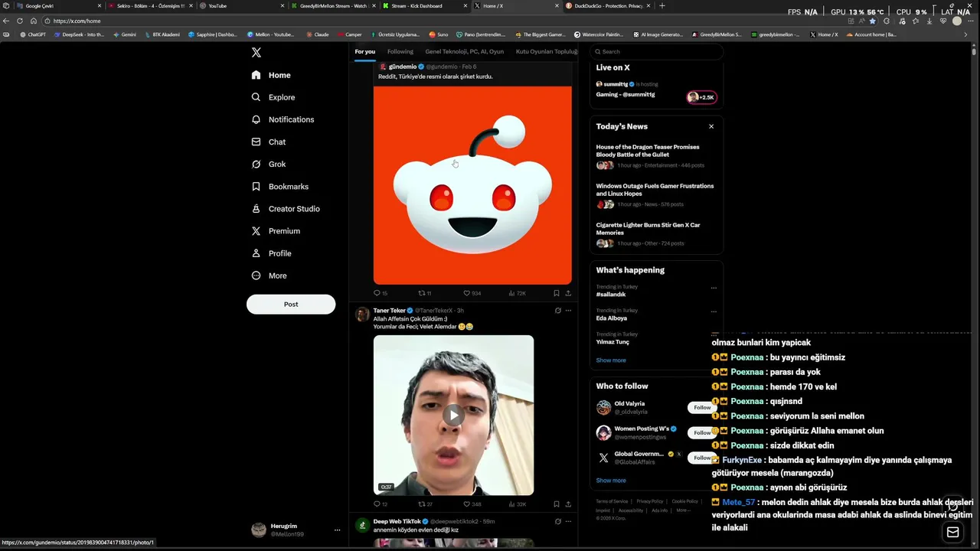View analytics of Taner Teker post (32K)
The width and height of the screenshot is (980, 551).
[x=517, y=504]
